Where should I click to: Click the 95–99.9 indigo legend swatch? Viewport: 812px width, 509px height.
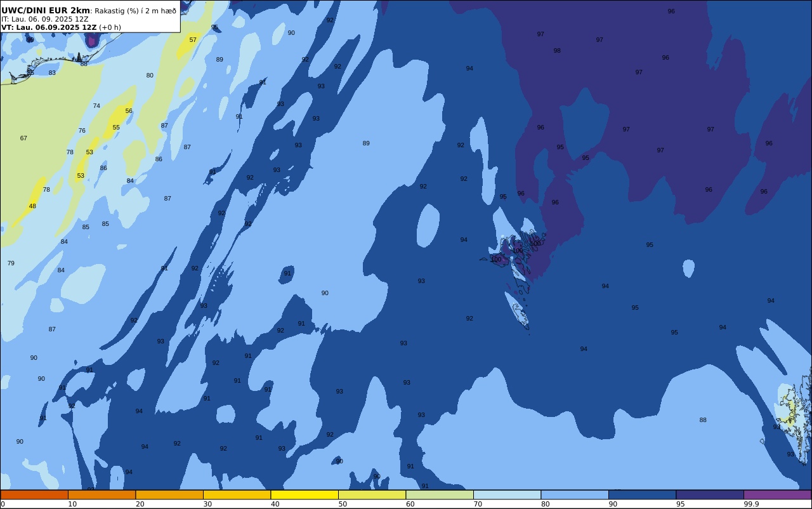pyautogui.click(x=710, y=495)
